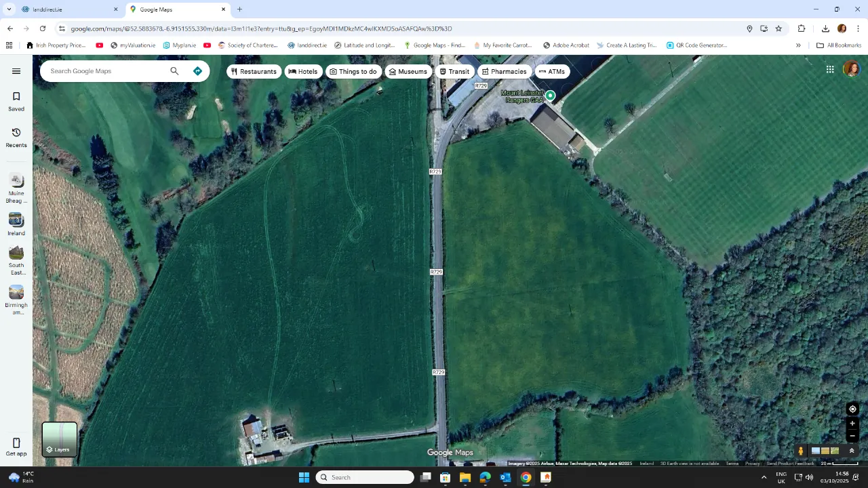Toggle the Restaurants category filter

[x=254, y=71]
